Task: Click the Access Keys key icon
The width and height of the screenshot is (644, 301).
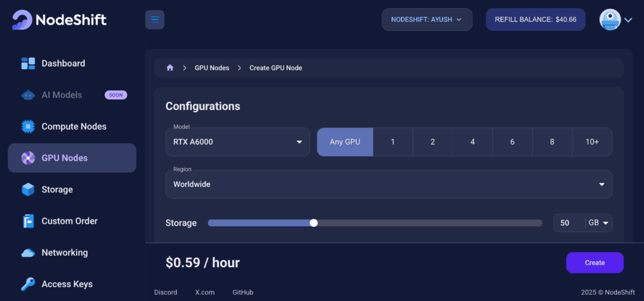Action: pos(28,284)
